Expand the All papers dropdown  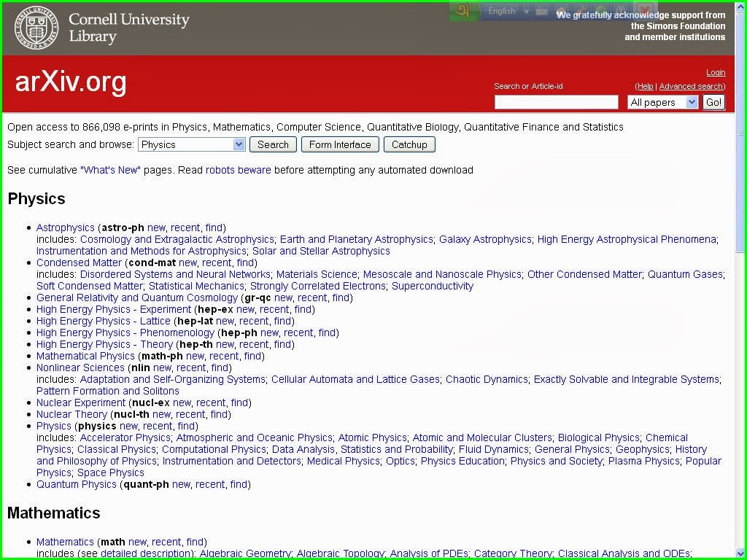[662, 102]
